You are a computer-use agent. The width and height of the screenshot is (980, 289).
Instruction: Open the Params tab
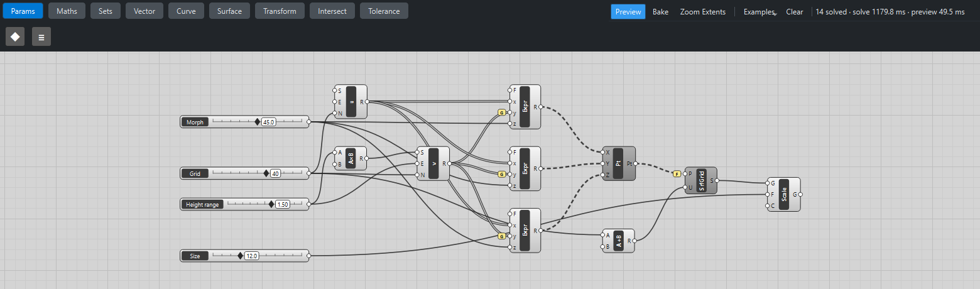23,11
